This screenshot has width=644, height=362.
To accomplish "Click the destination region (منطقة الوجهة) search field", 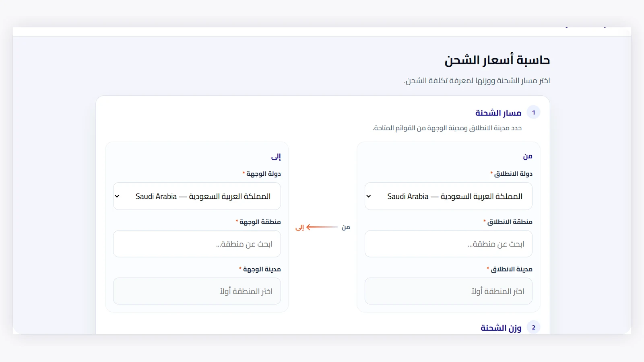I will coord(197,244).
